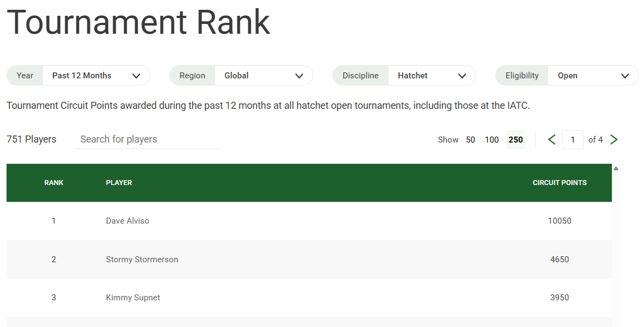Show 50 players per page

click(x=471, y=140)
